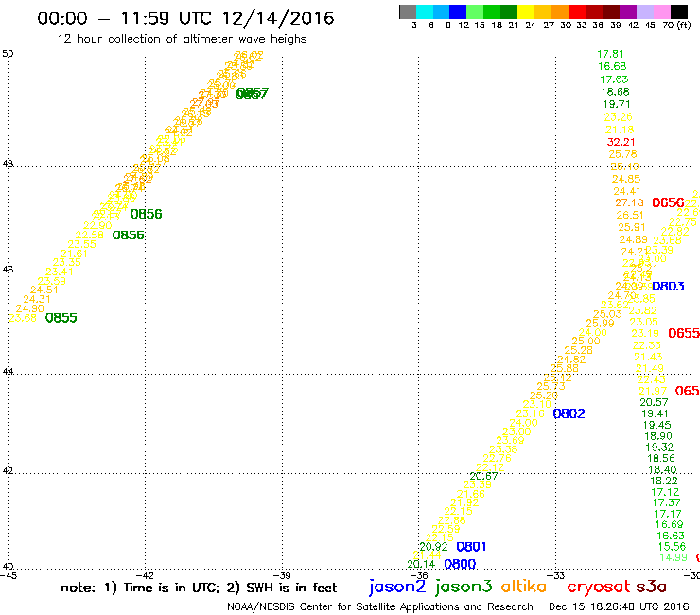The image size is (700, 615).
Task: Pick the purple 42 ft legend swatch
Action: [x=628, y=11]
